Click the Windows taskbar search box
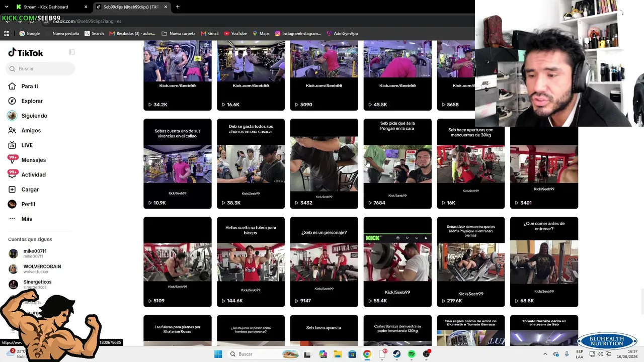644x362 pixels. 265,354
